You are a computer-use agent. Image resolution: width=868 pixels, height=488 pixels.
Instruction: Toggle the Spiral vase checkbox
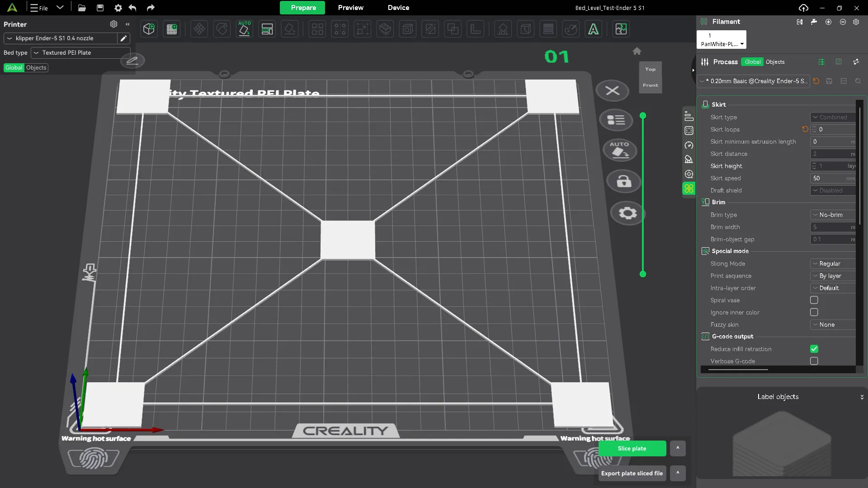click(814, 300)
